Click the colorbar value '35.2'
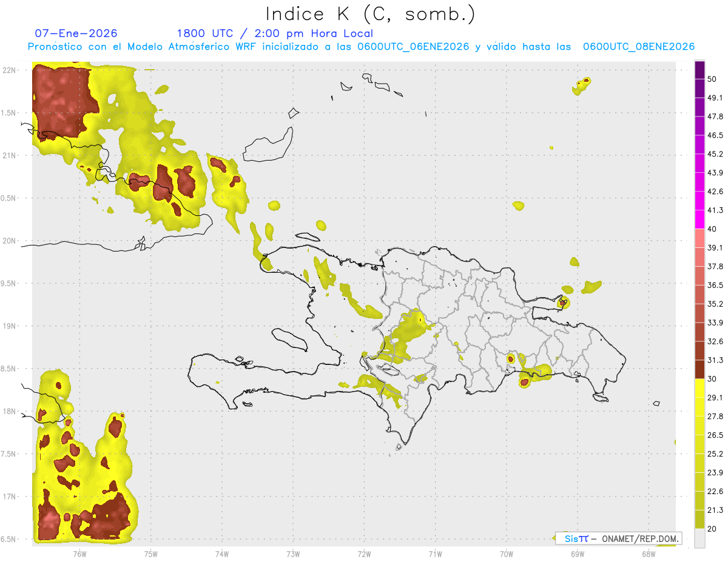Image resolution: width=728 pixels, height=562 pixels. pos(715,304)
